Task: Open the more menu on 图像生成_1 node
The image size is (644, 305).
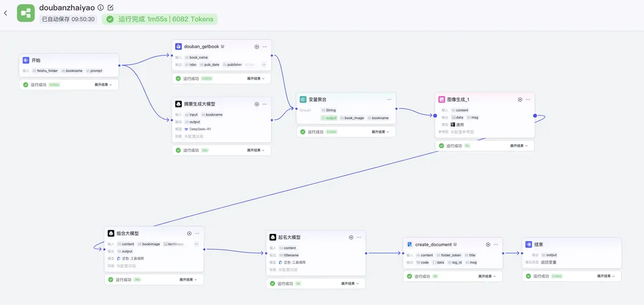Action: tap(528, 100)
